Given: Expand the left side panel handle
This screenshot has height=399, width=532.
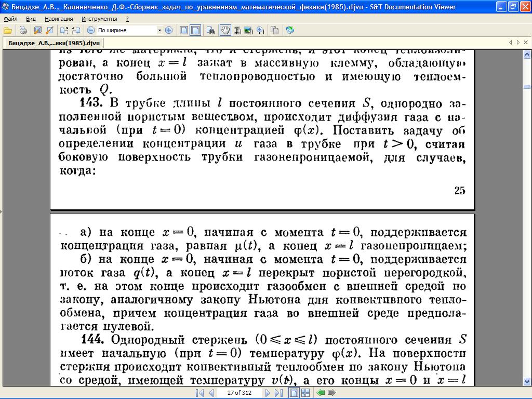Looking at the screenshot, I should [2, 211].
